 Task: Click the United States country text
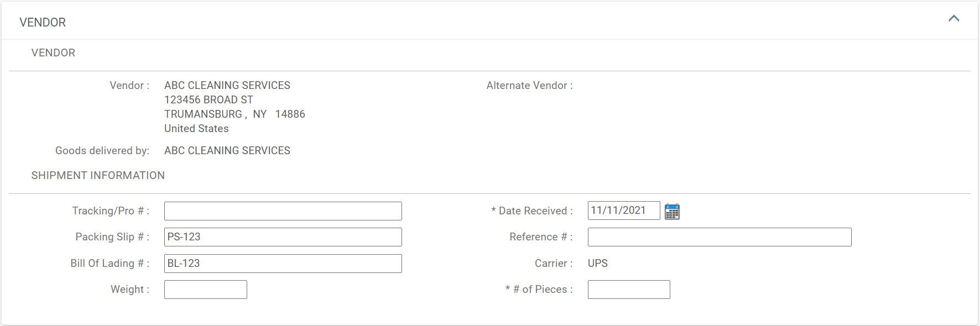[196, 129]
